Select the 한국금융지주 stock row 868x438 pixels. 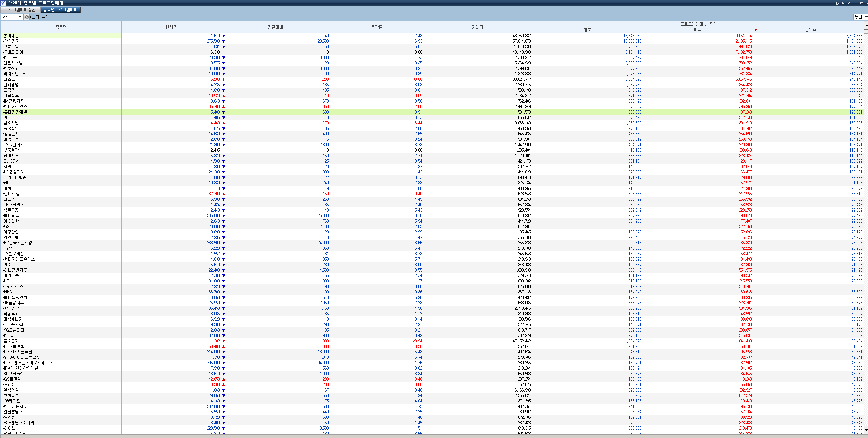pyautogui.click(x=432, y=406)
